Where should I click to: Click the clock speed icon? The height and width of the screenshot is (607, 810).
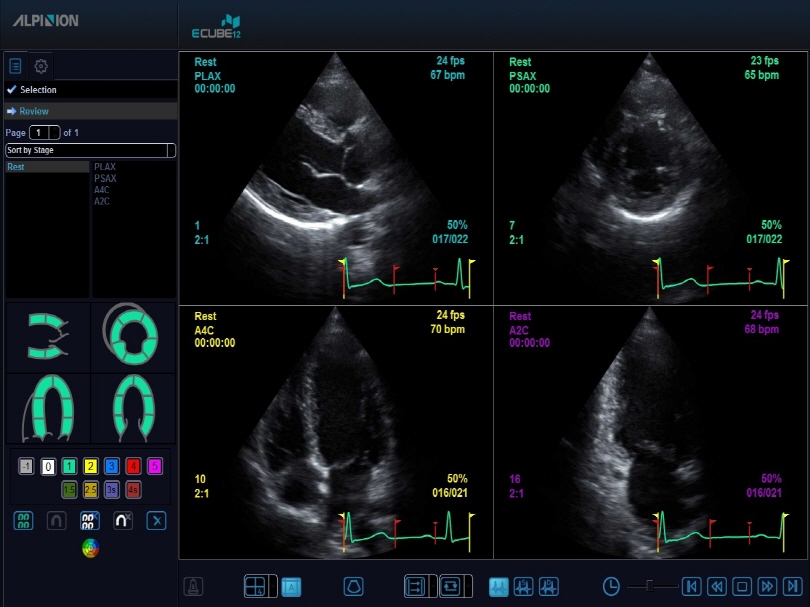(x=612, y=586)
